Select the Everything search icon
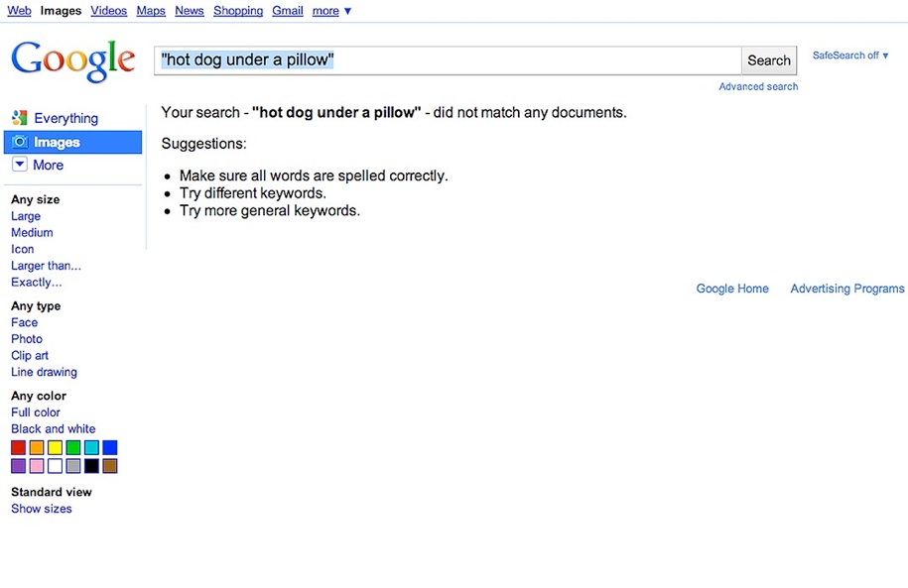Viewport: 908px width, 588px height. tap(20, 118)
